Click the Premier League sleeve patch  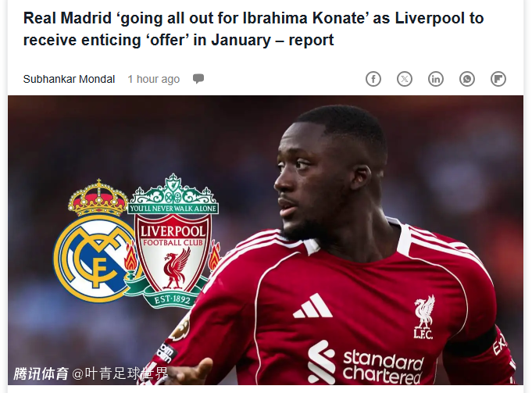click(180, 328)
